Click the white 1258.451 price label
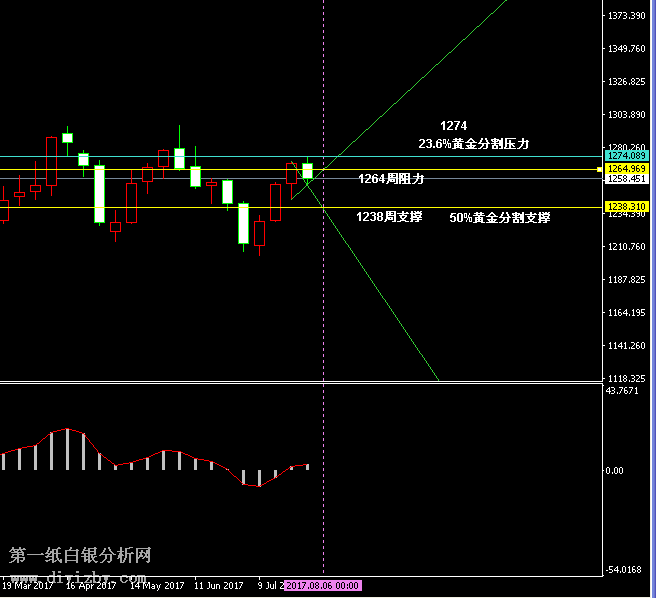The width and height of the screenshot is (656, 598). (627, 179)
